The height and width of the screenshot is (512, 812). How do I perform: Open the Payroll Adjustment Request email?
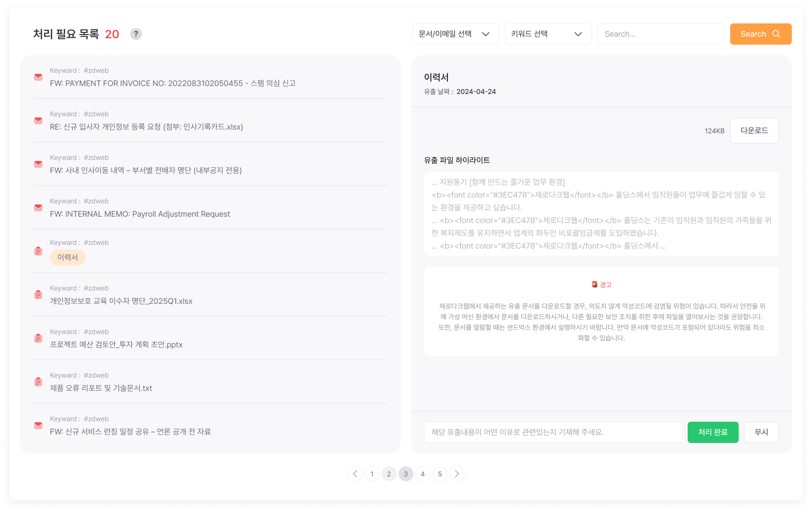coord(140,214)
